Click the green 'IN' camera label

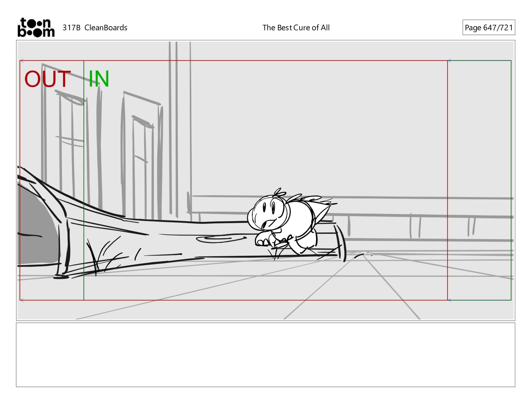99,79
